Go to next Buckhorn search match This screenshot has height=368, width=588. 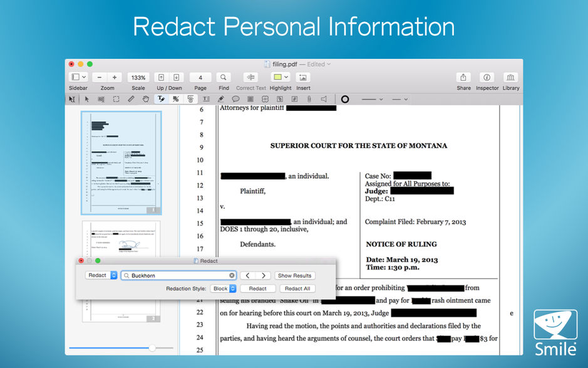(265, 275)
